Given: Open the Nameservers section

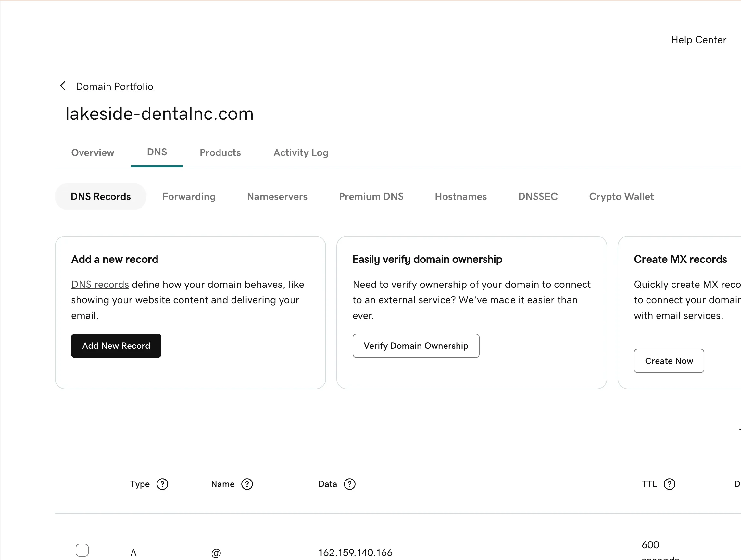Looking at the screenshot, I should point(277,197).
